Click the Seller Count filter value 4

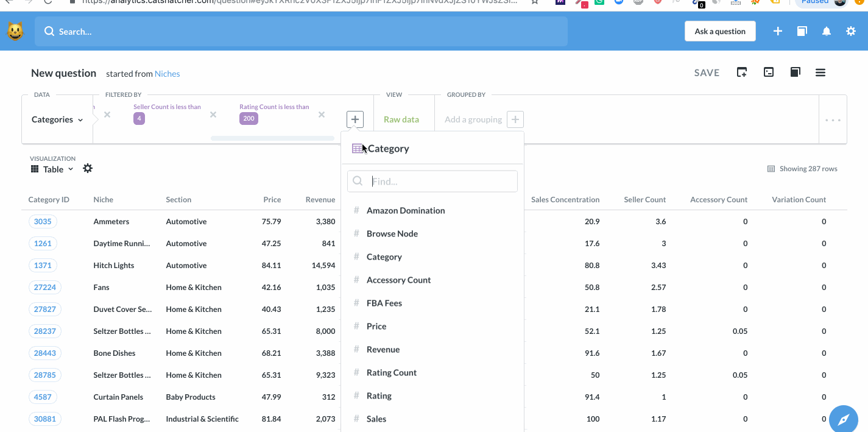(x=139, y=119)
